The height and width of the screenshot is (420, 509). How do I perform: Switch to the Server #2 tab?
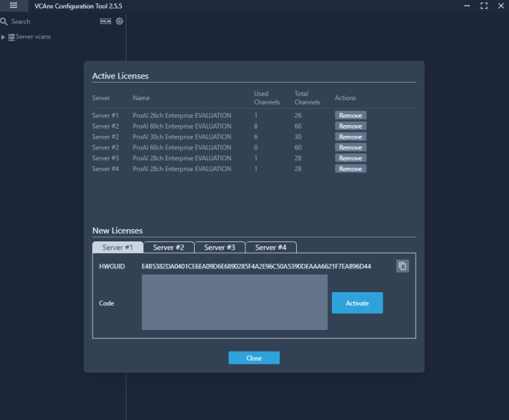coord(168,247)
